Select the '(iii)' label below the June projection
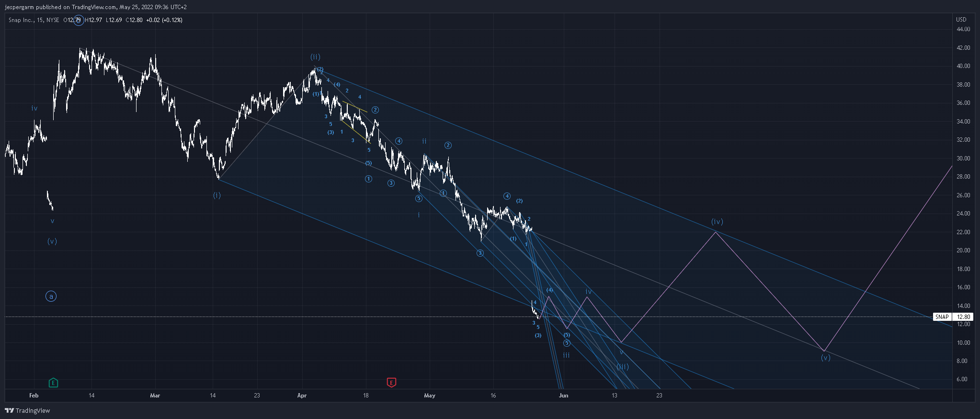Screen dimensions: 980x419 point(623,367)
